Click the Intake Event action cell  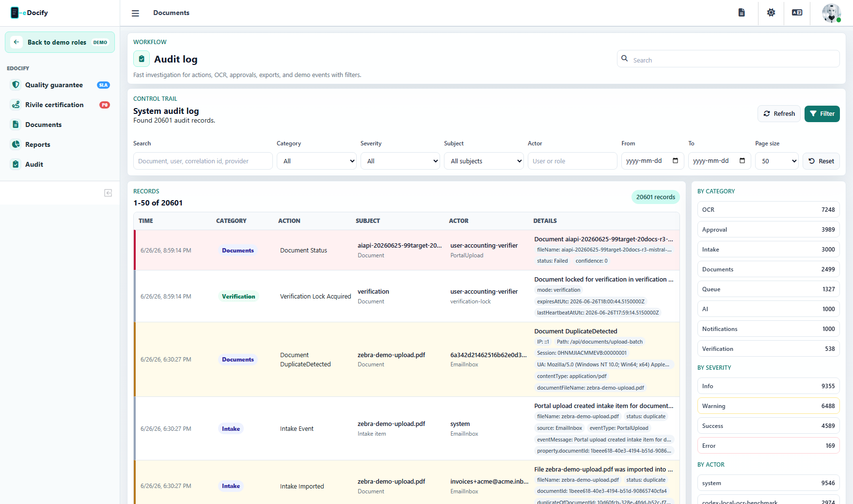(297, 429)
